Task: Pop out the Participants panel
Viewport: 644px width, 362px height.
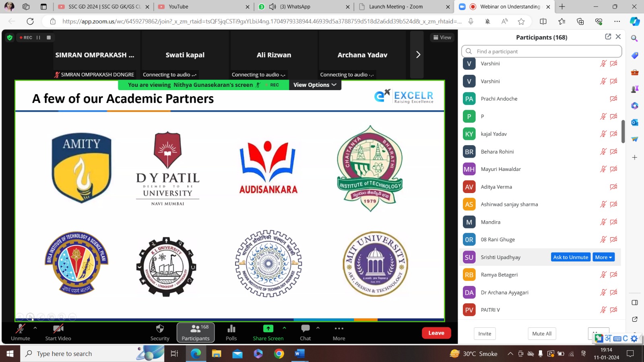Action: 608,37
